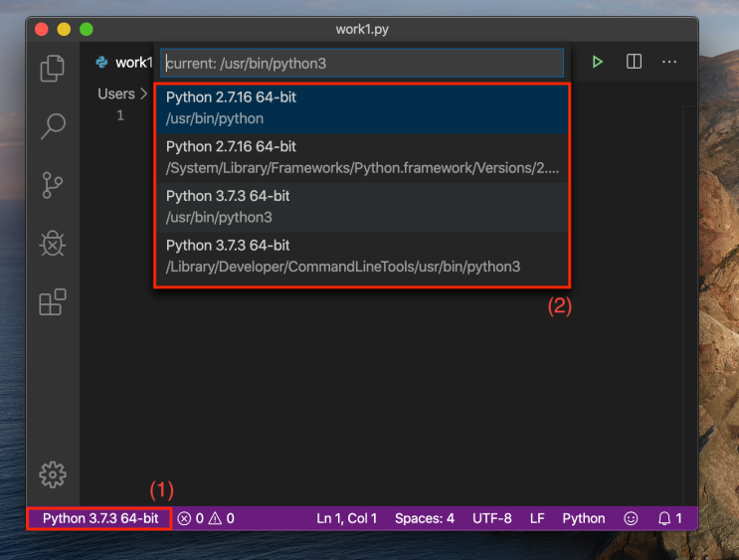Expand the breadcrumb chevron after Users

[x=144, y=93]
